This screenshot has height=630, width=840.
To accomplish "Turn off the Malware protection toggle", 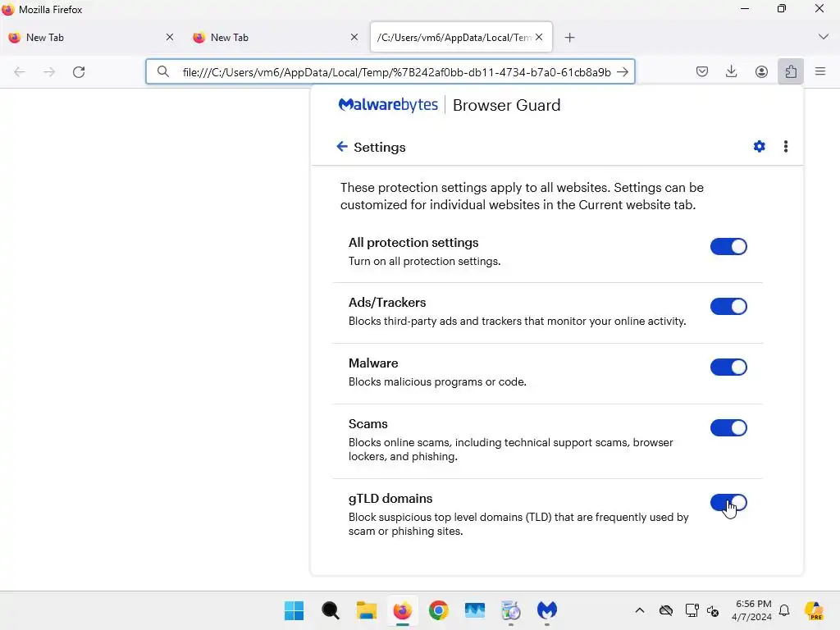I will coord(728,367).
